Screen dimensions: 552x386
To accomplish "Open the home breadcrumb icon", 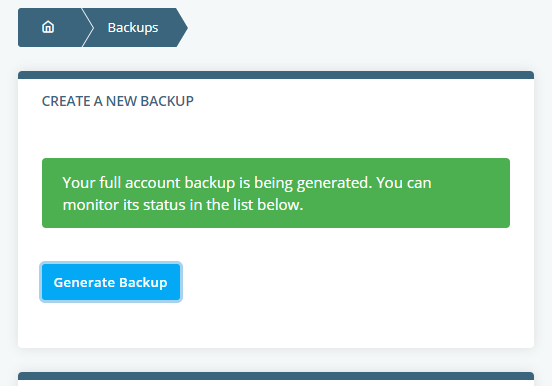I will click(x=48, y=27).
